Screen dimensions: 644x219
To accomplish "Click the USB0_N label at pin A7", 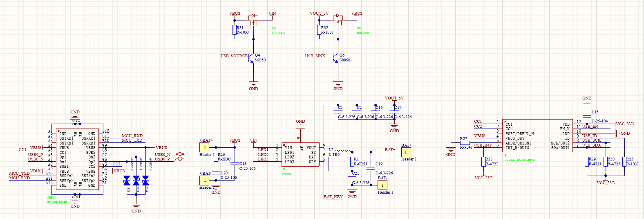I will tap(36, 159).
